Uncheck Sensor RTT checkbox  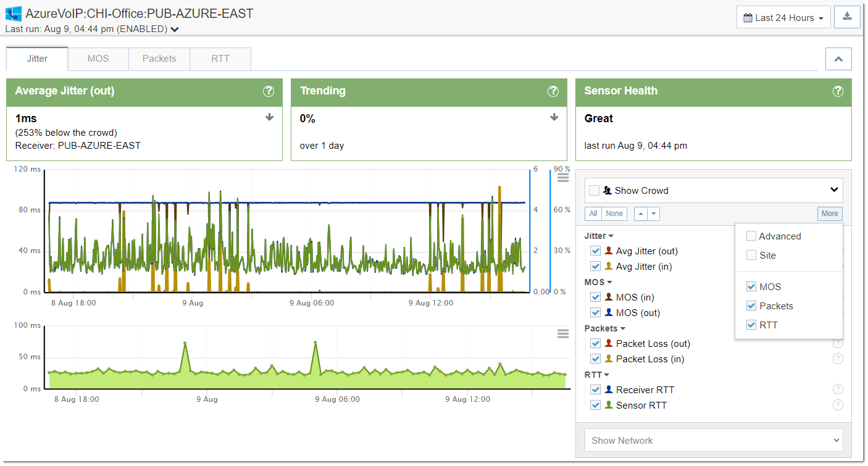(595, 405)
